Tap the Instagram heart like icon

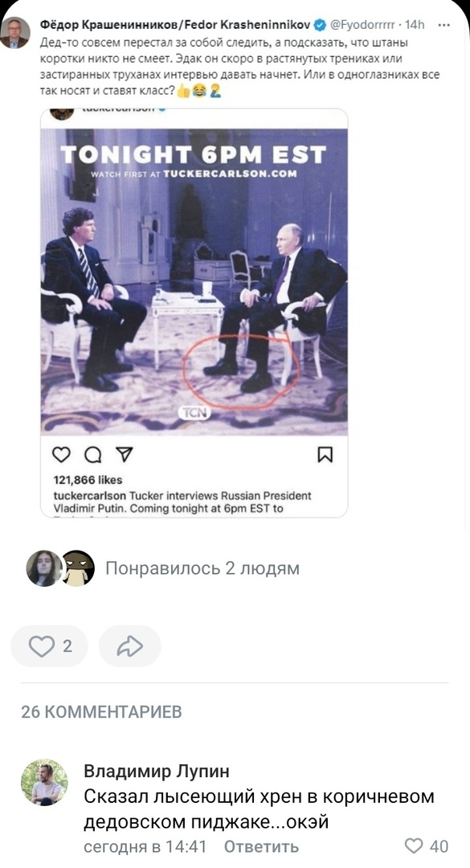coord(61,454)
